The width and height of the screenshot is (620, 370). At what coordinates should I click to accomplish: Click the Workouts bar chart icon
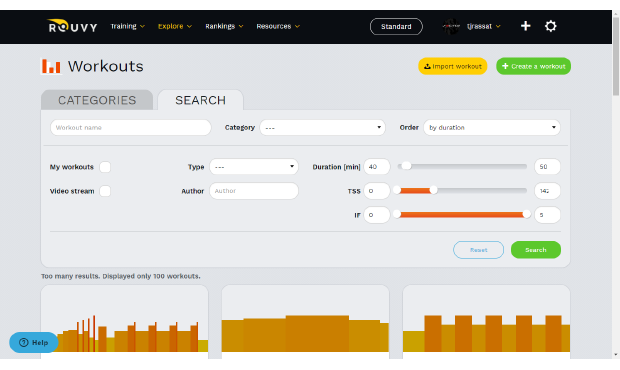[51, 66]
